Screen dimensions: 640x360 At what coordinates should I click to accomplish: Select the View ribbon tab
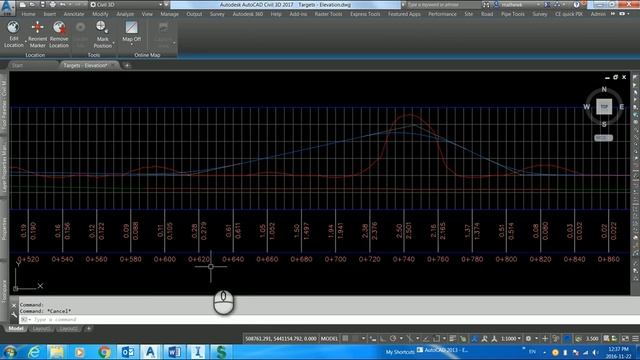147,14
